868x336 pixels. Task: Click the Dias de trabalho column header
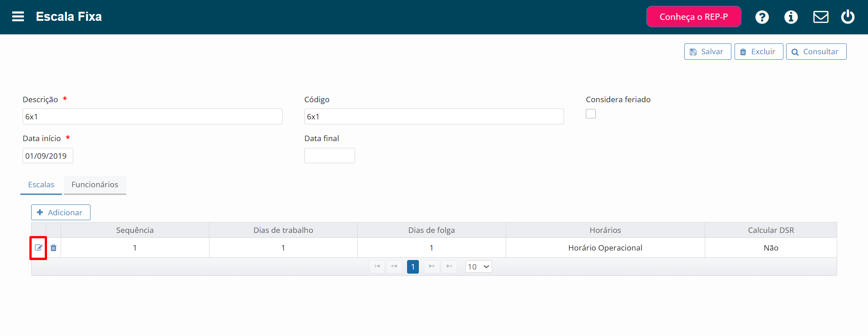283,230
